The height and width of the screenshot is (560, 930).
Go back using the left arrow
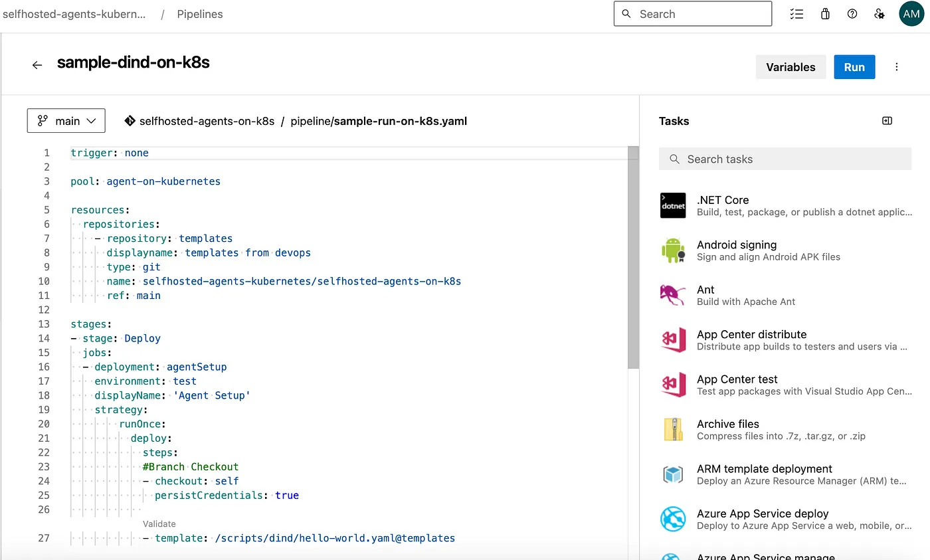37,64
